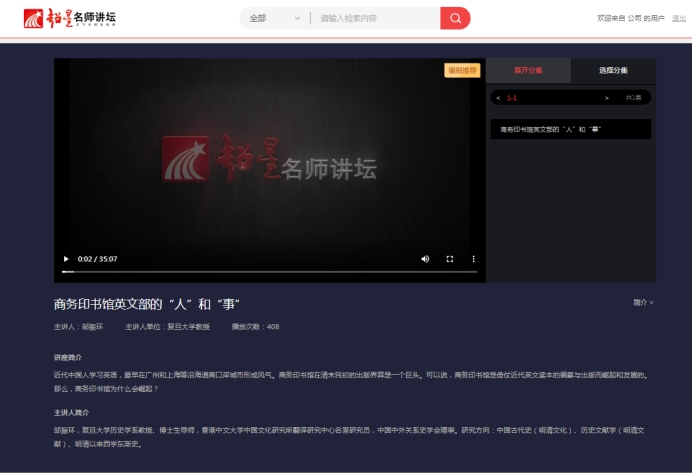Click the 超星名师讲坛 logo
The image size is (693, 475).
tap(71, 18)
